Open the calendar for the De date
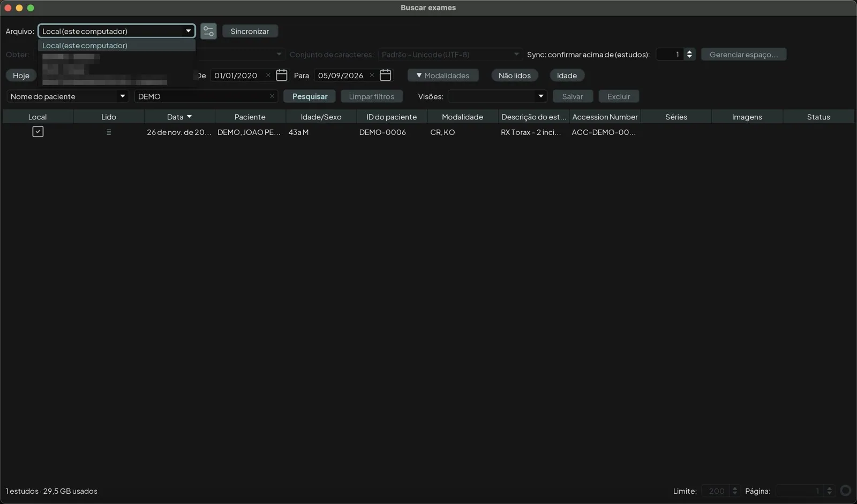The height and width of the screenshot is (504, 857). click(x=282, y=75)
